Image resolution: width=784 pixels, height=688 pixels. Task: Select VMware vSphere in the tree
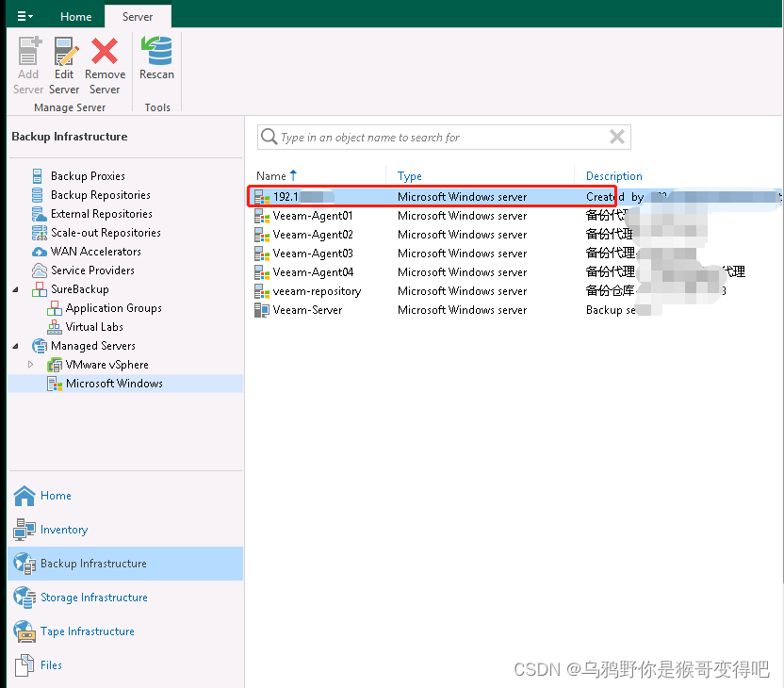[x=107, y=365]
